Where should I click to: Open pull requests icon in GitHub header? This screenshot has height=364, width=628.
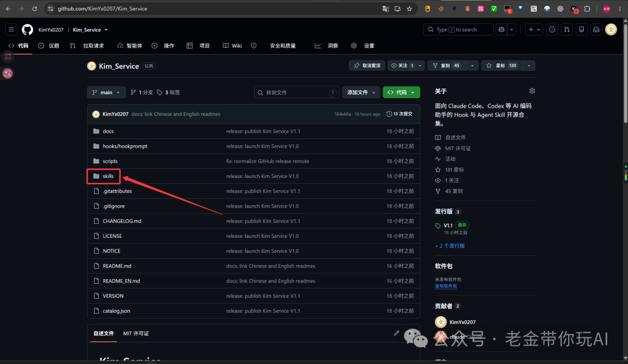567,30
